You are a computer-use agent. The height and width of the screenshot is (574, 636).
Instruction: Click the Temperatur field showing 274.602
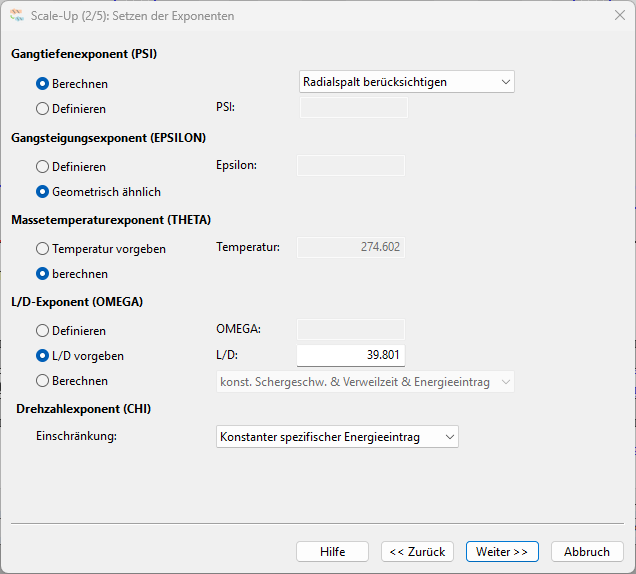pyautogui.click(x=351, y=247)
